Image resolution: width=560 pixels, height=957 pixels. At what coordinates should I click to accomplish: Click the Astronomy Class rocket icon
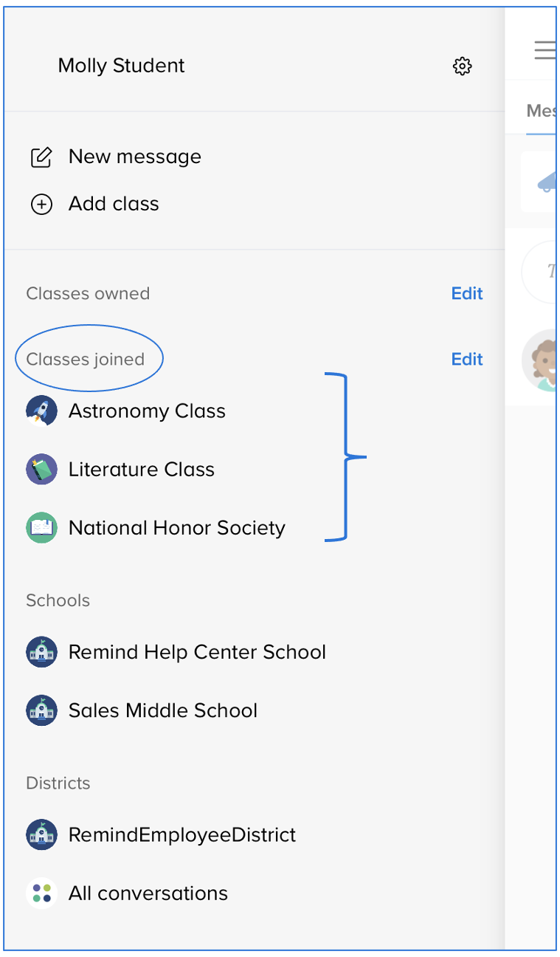point(41,411)
